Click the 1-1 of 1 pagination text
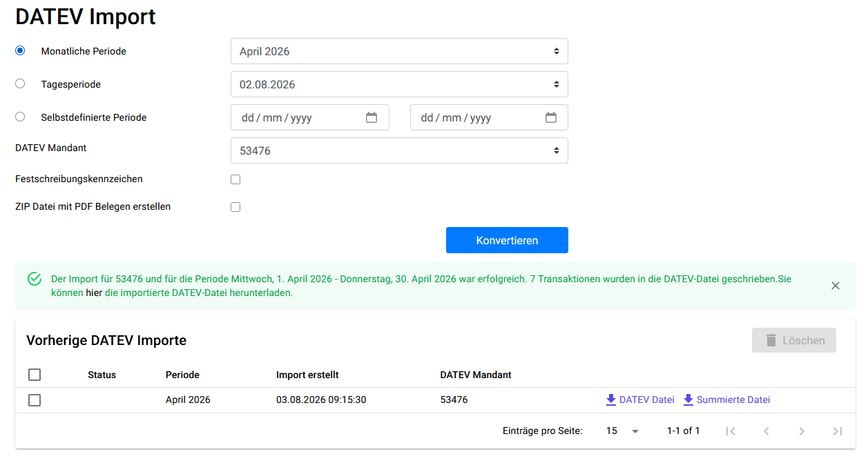This screenshot has height=463, width=868. click(x=684, y=431)
